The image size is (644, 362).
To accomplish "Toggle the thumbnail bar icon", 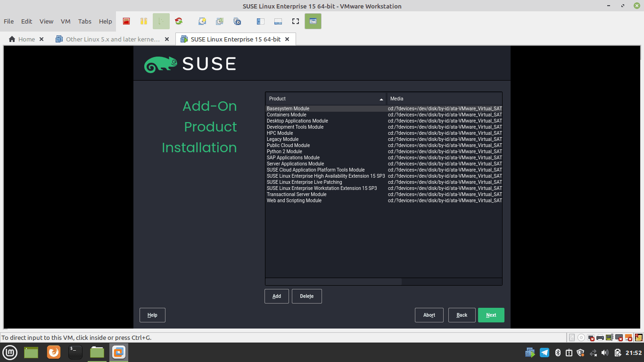I will 278,21.
